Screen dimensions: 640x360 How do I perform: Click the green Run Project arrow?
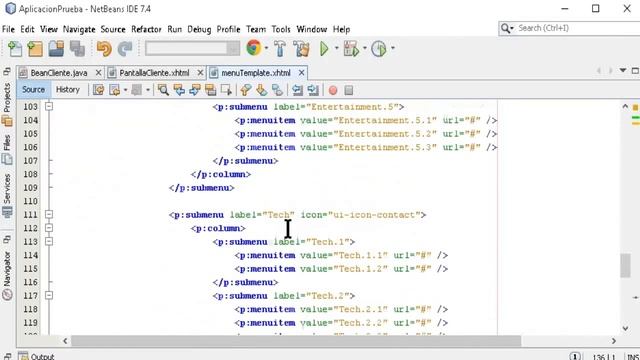coord(324,49)
